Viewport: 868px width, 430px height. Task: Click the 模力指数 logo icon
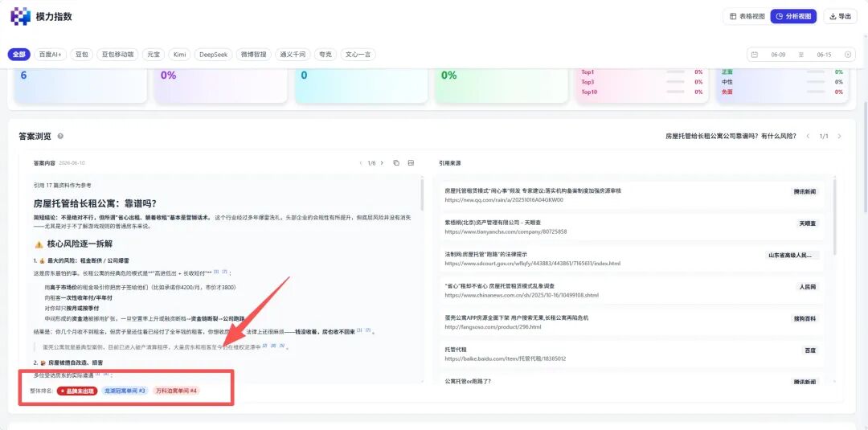coord(20,16)
